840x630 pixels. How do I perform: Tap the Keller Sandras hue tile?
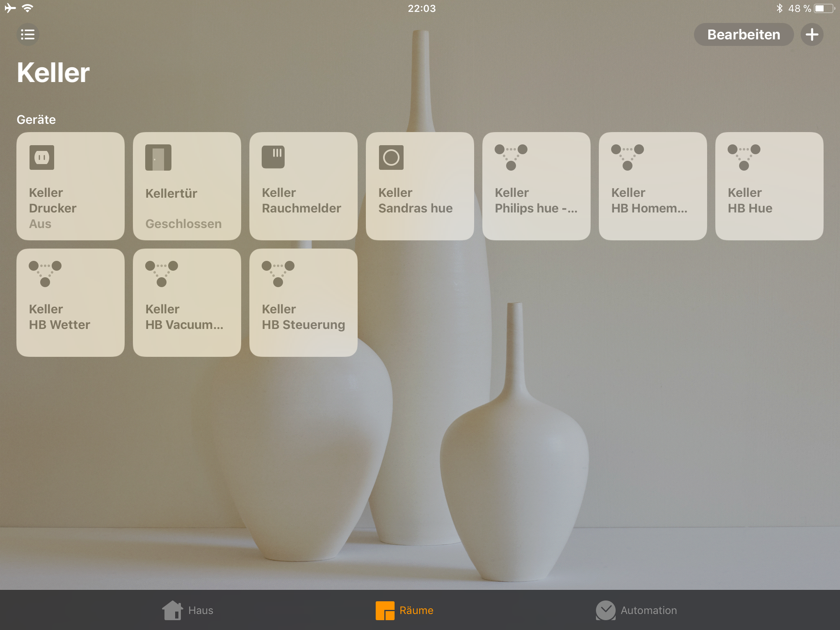(x=420, y=186)
